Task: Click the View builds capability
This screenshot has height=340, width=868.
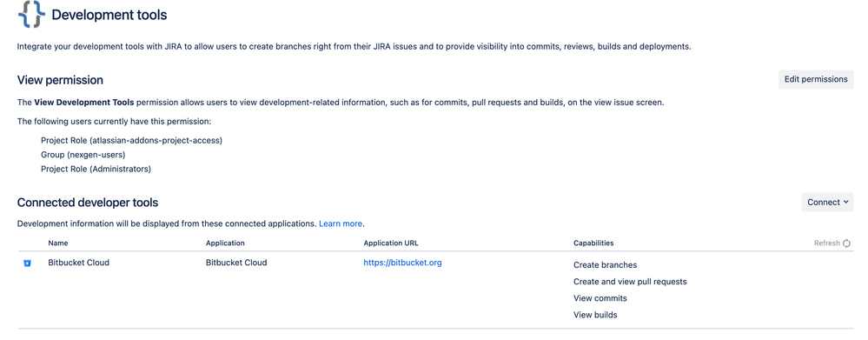Action: pyautogui.click(x=595, y=315)
